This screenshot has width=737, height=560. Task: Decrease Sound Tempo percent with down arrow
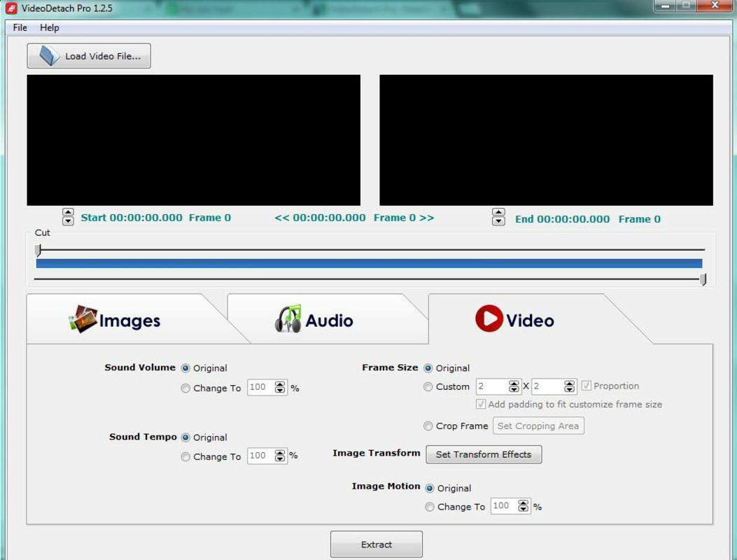(x=280, y=459)
